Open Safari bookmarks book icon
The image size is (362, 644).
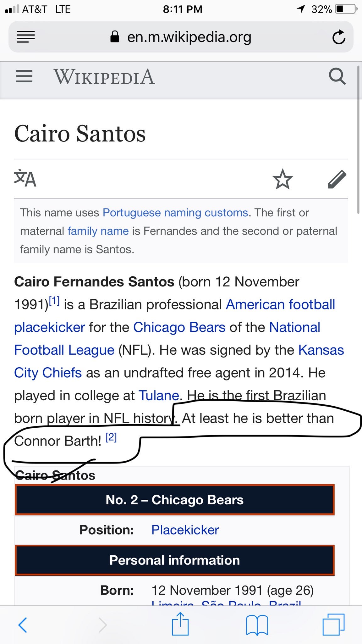click(257, 625)
